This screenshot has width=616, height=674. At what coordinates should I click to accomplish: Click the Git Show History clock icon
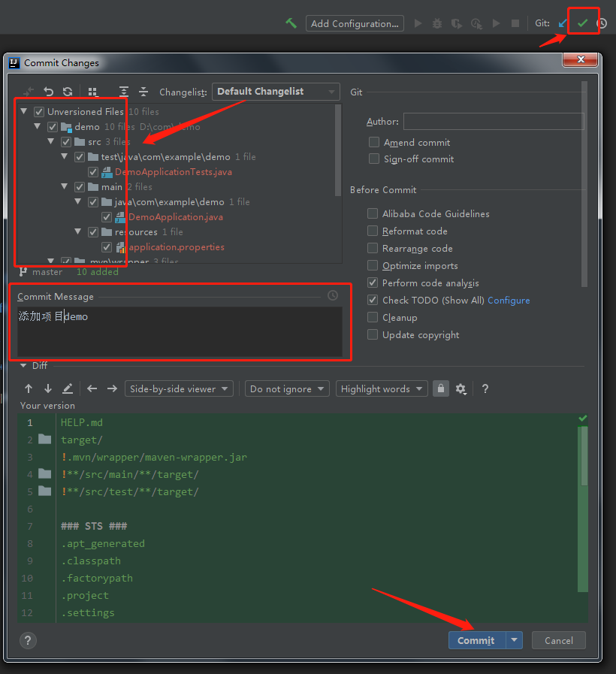602,23
